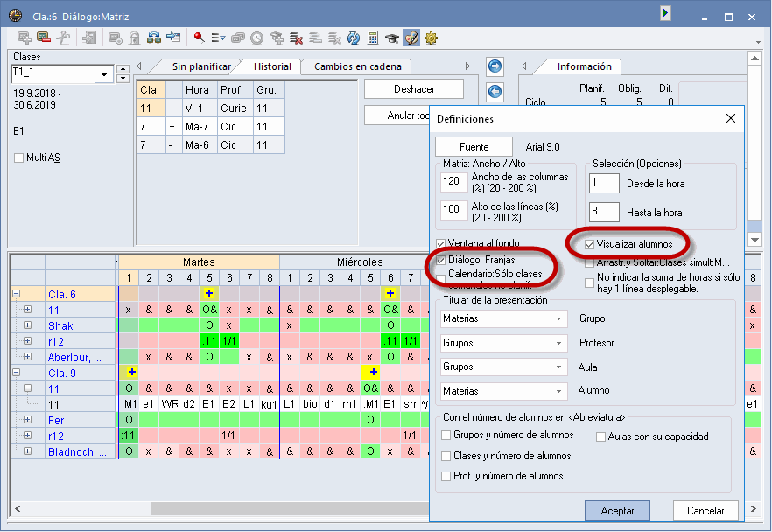Open the Aula presentation dropdown
The image size is (772, 532).
[x=503, y=367]
